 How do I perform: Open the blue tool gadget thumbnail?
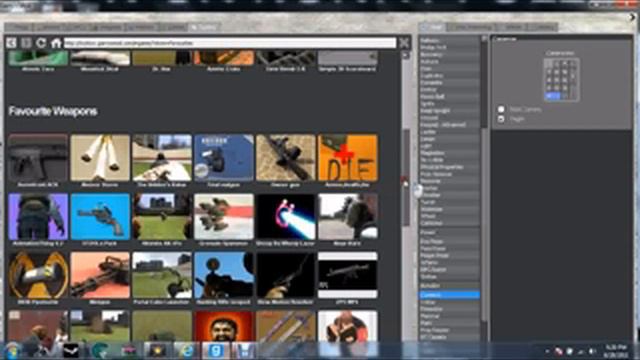[x=224, y=158]
